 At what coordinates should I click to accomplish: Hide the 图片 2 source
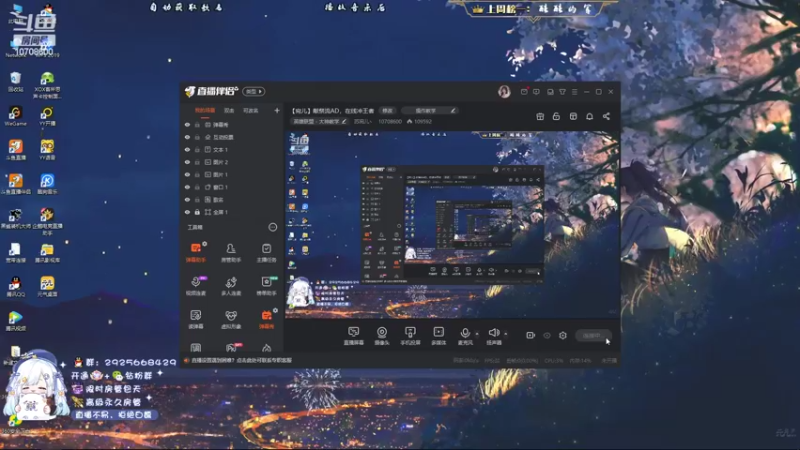pos(187,162)
